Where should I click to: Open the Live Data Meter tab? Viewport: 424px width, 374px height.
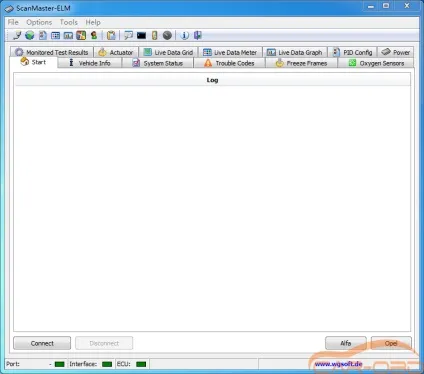[x=230, y=52]
